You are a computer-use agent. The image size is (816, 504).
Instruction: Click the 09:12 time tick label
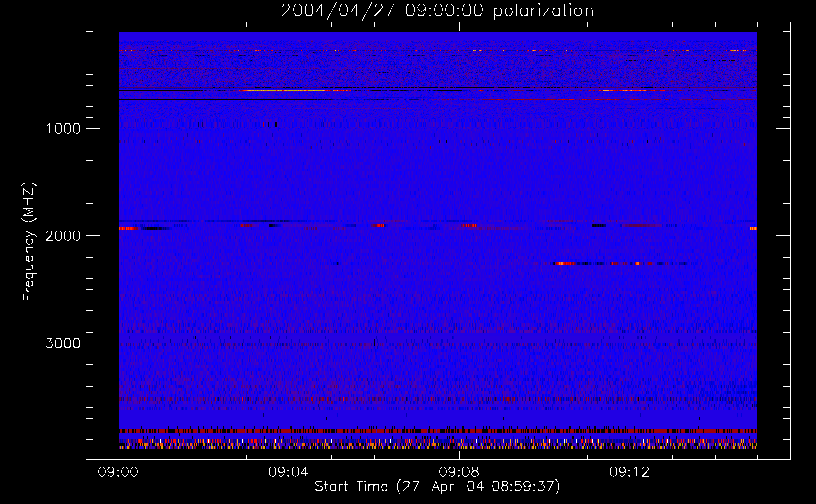(x=629, y=472)
